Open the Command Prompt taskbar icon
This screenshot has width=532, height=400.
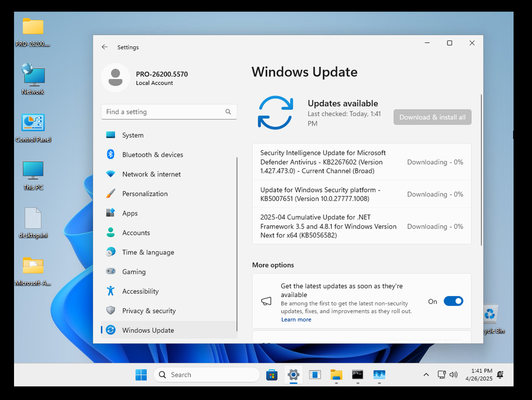click(357, 374)
